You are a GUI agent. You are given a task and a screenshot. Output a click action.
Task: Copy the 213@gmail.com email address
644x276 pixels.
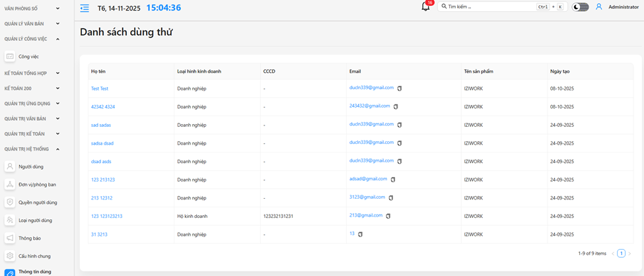pos(388,216)
